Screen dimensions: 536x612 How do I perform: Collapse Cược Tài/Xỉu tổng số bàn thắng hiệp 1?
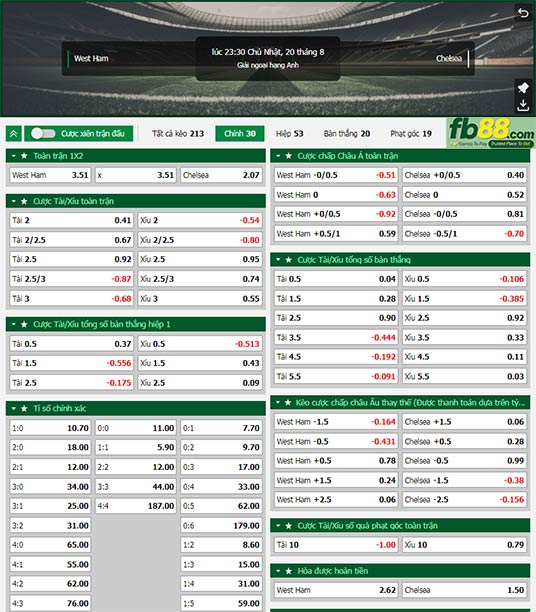[x=14, y=324]
